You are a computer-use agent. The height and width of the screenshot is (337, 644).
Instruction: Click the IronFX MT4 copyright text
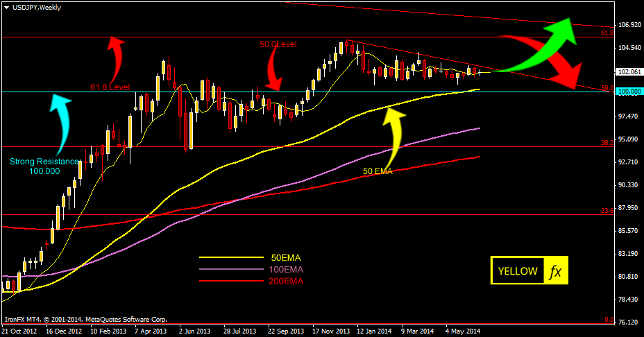point(85,320)
